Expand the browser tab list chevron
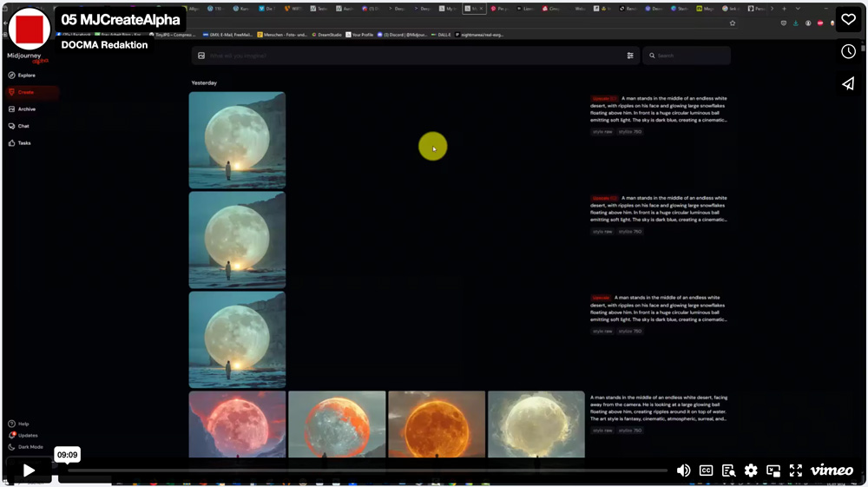This screenshot has height=487, width=868. click(x=798, y=9)
